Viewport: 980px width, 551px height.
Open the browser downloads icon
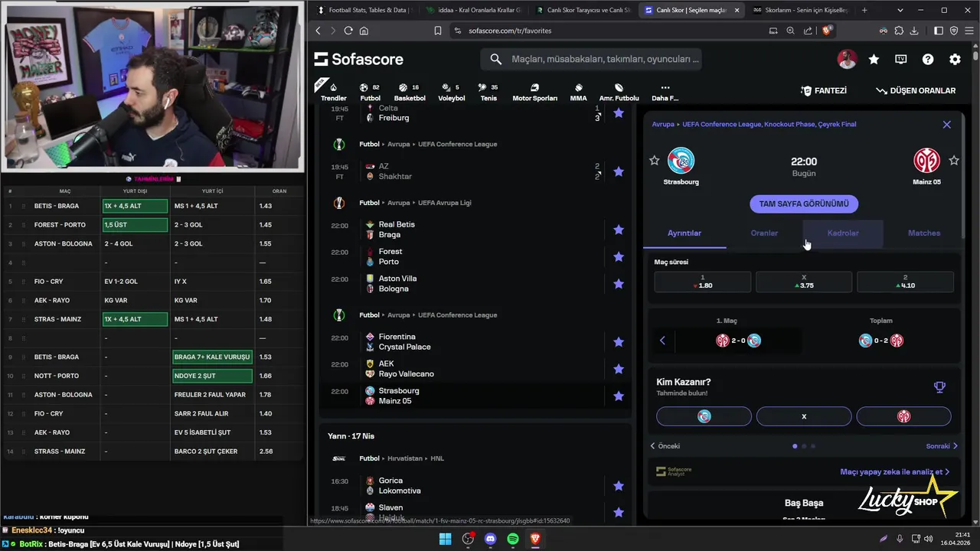[914, 31]
